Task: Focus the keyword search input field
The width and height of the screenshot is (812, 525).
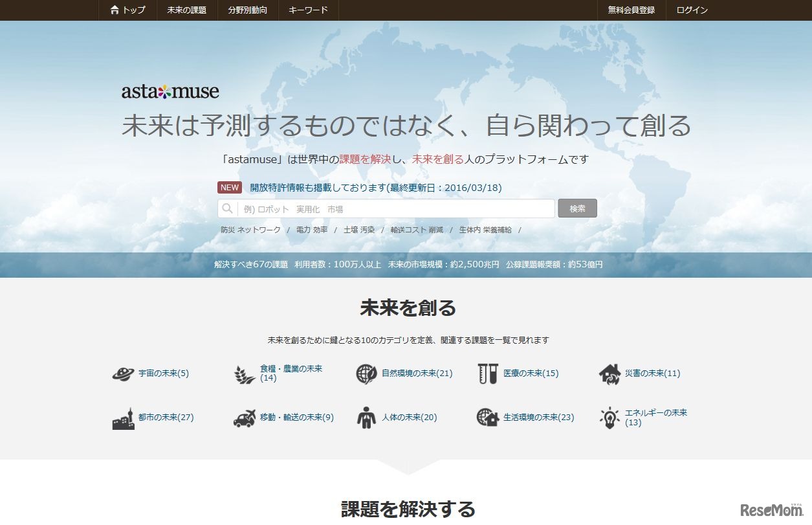Action: click(x=395, y=209)
